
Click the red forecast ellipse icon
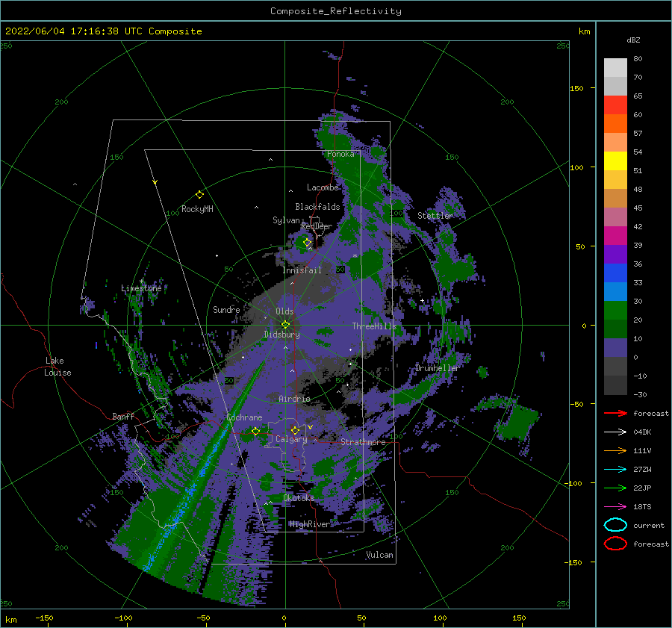(x=615, y=544)
